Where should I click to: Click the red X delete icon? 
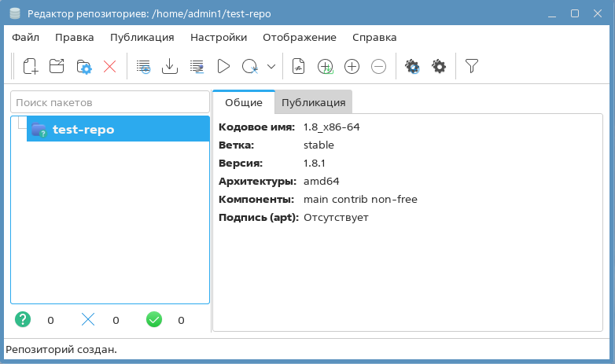[110, 67]
